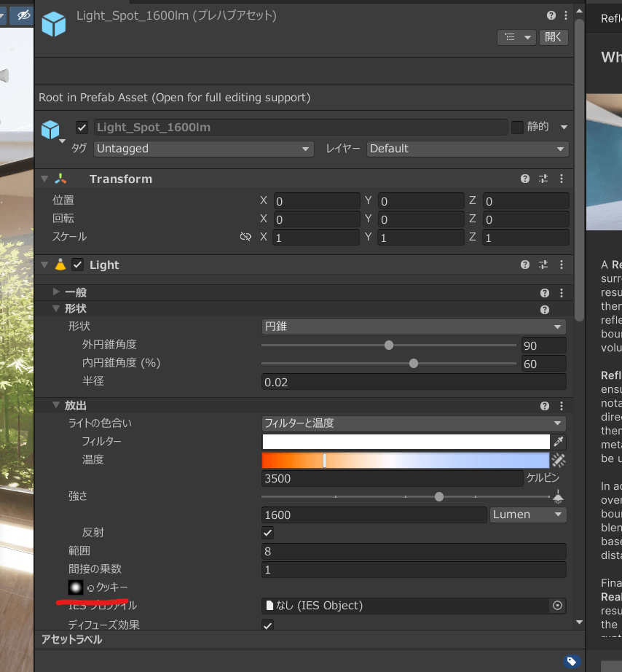Click the アセットラベル panel header

click(71, 639)
